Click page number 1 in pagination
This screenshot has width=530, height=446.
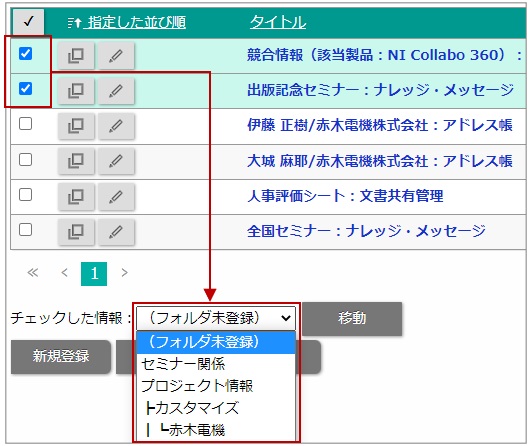(94, 274)
